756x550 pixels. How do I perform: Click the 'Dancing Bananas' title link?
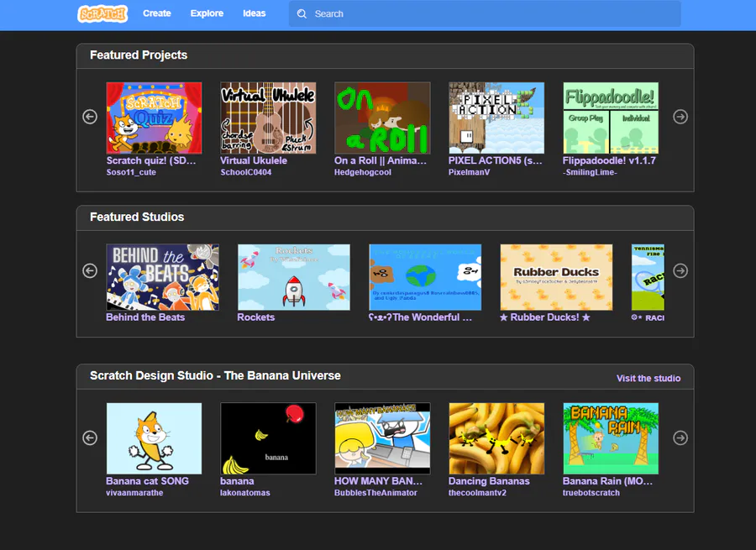(x=489, y=481)
